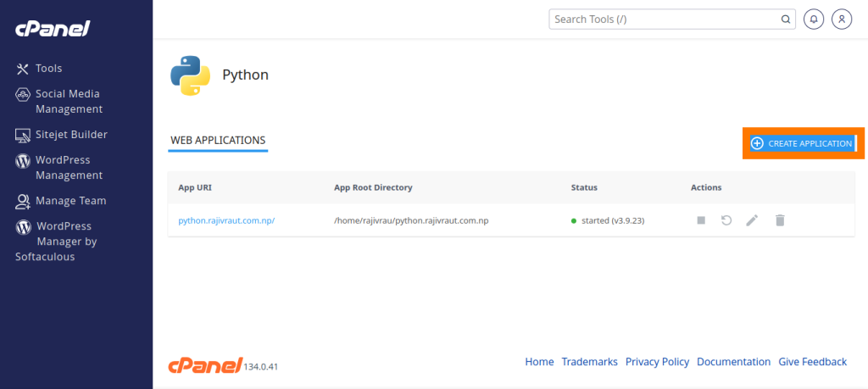This screenshot has height=389, width=868.
Task: Click version 134.0.41 text
Action: point(261,367)
